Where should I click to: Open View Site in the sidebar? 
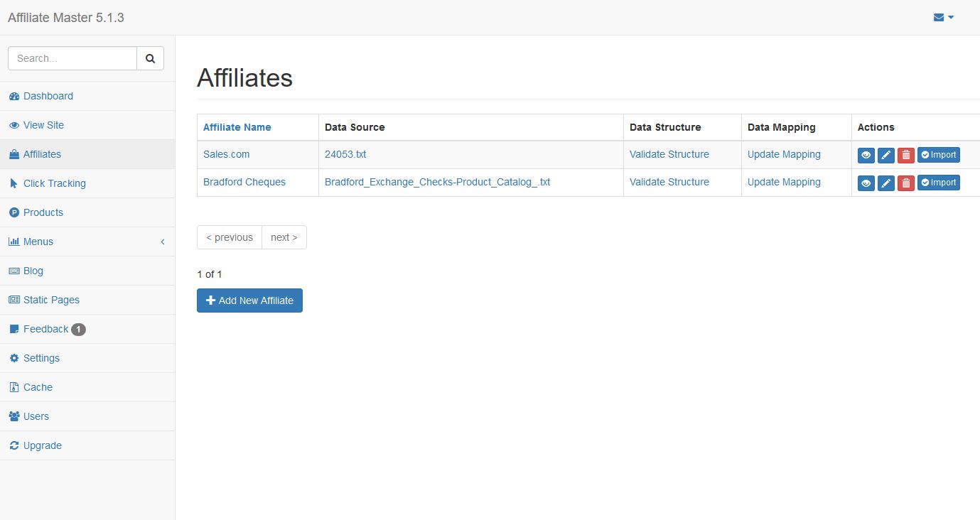[87, 125]
